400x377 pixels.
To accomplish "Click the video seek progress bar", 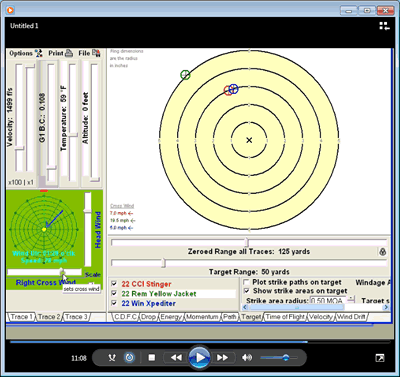I will [x=200, y=342].
